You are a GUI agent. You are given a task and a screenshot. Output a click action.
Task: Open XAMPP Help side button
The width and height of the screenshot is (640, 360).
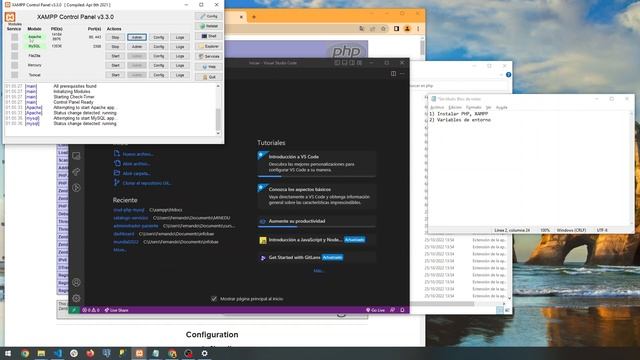pos(209,67)
